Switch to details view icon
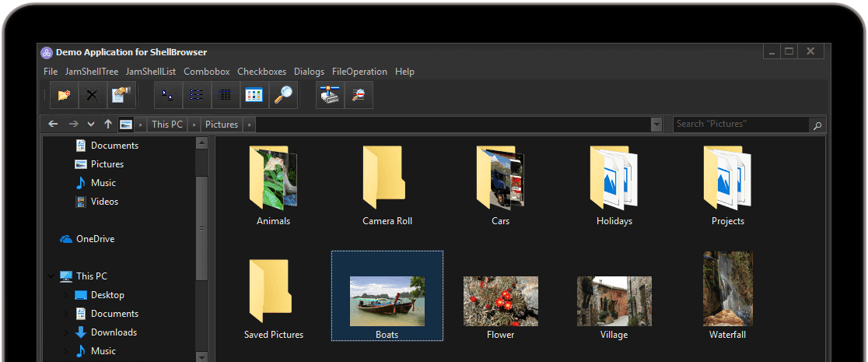Viewport: 868px width, 362px height. pos(225,95)
